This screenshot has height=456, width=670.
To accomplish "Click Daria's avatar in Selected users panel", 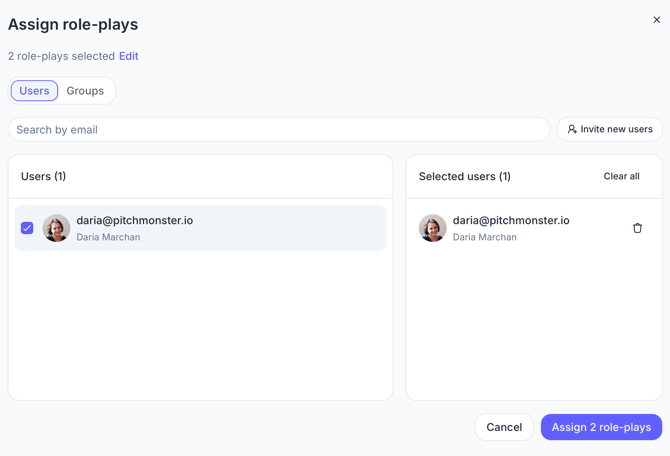I will coord(432,228).
